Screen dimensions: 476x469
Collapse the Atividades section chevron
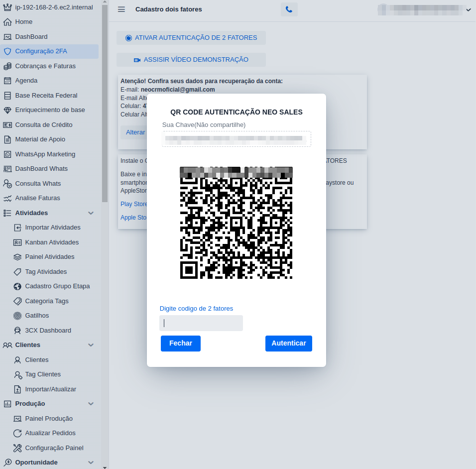91,213
